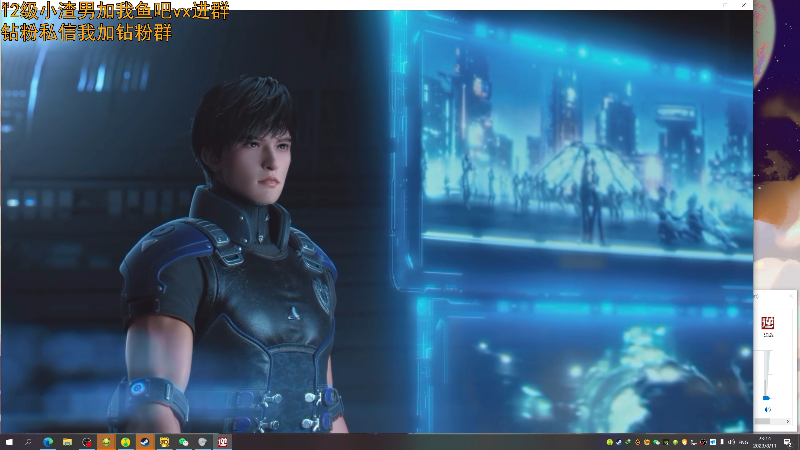Click the NVIDIA tray icon
The height and width of the screenshot is (450, 800).
pos(666,442)
